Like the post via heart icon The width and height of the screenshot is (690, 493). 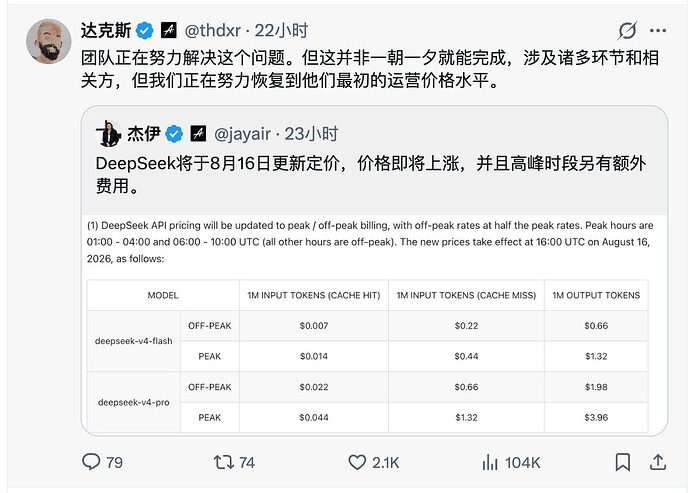(357, 462)
